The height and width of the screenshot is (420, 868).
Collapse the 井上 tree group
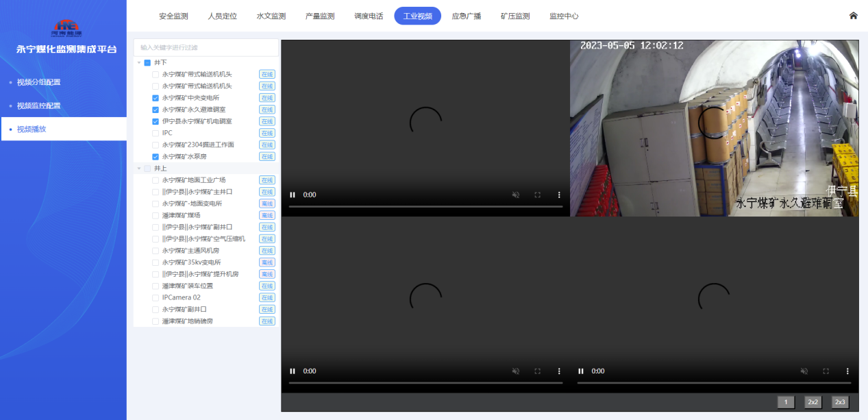(x=139, y=169)
